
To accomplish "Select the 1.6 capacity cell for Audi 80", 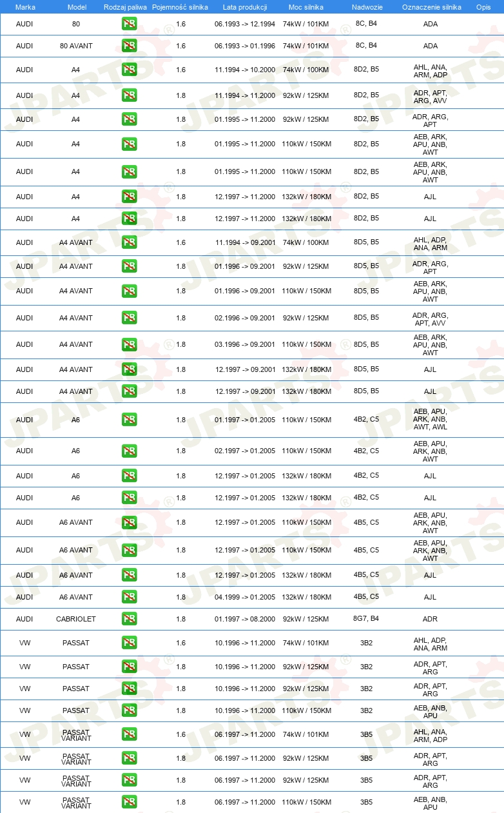I will 181,24.
